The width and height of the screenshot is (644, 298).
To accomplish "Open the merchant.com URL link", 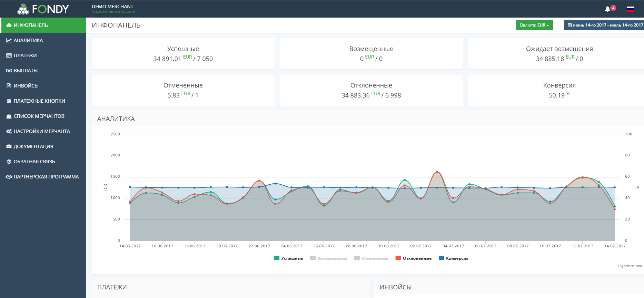I will 113,12.
